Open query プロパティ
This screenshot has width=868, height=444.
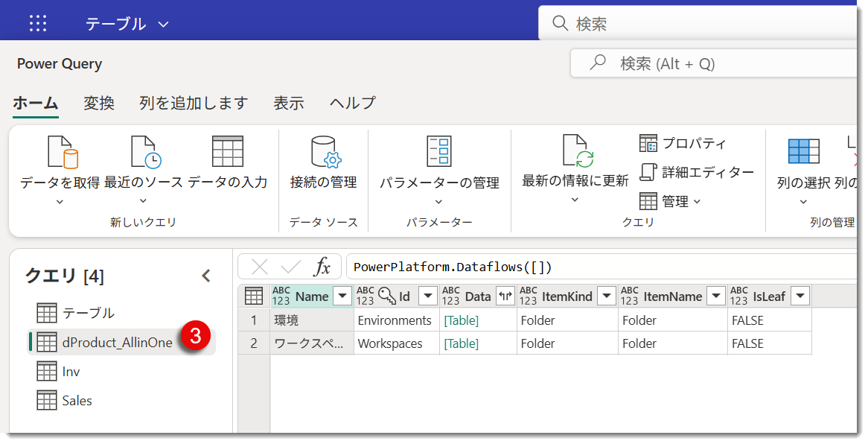pos(683,143)
